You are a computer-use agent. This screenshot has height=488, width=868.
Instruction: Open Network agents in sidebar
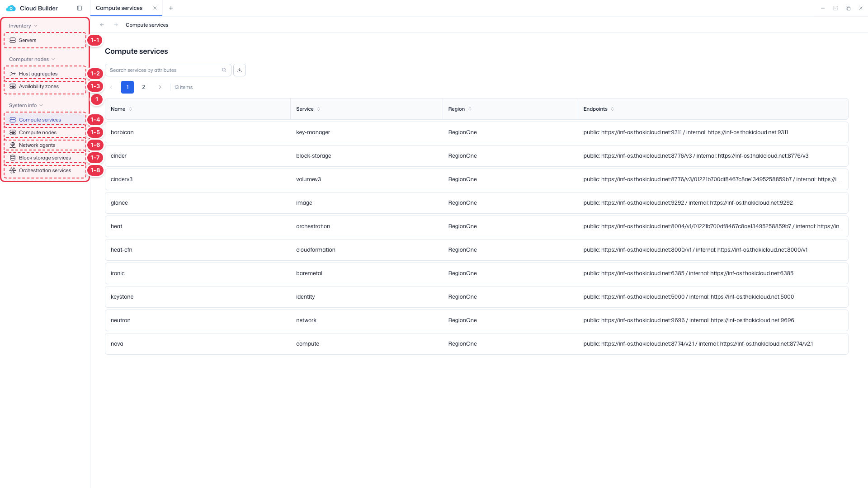click(x=45, y=145)
